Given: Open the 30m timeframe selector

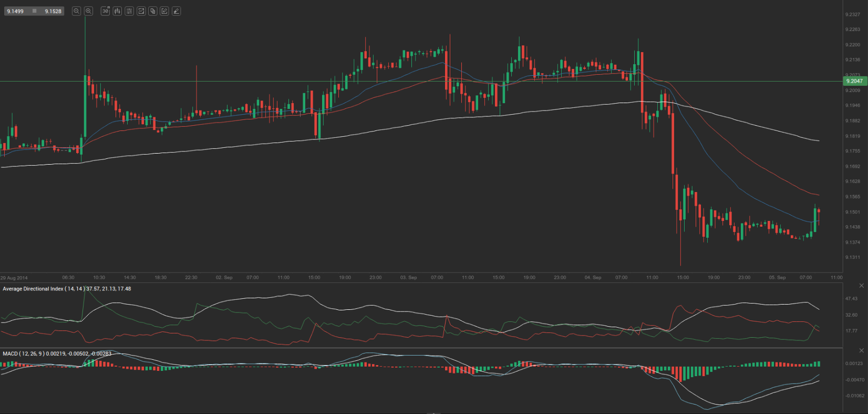Looking at the screenshot, I should click(105, 11).
